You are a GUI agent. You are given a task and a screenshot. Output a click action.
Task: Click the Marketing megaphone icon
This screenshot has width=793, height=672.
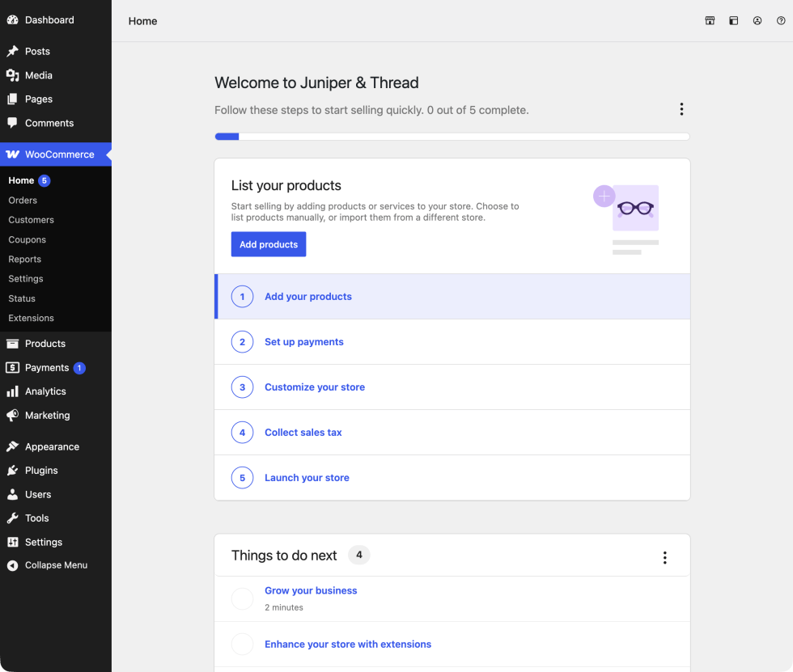pos(13,416)
